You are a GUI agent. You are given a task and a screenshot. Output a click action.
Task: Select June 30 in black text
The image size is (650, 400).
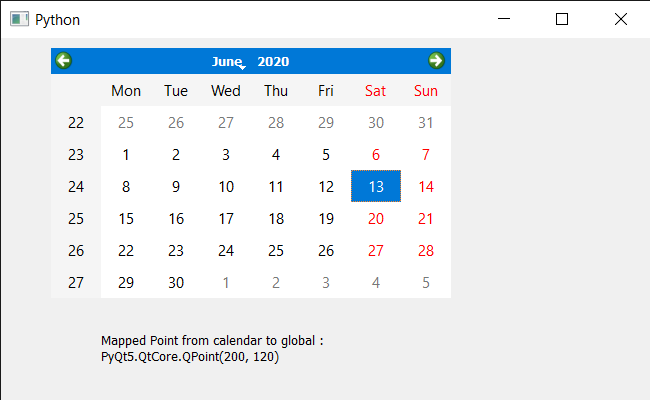point(176,282)
